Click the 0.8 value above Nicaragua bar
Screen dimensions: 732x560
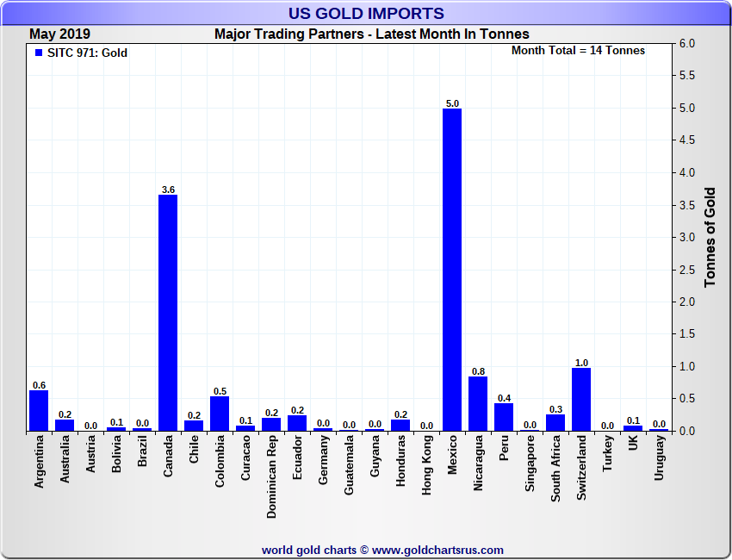coord(479,372)
